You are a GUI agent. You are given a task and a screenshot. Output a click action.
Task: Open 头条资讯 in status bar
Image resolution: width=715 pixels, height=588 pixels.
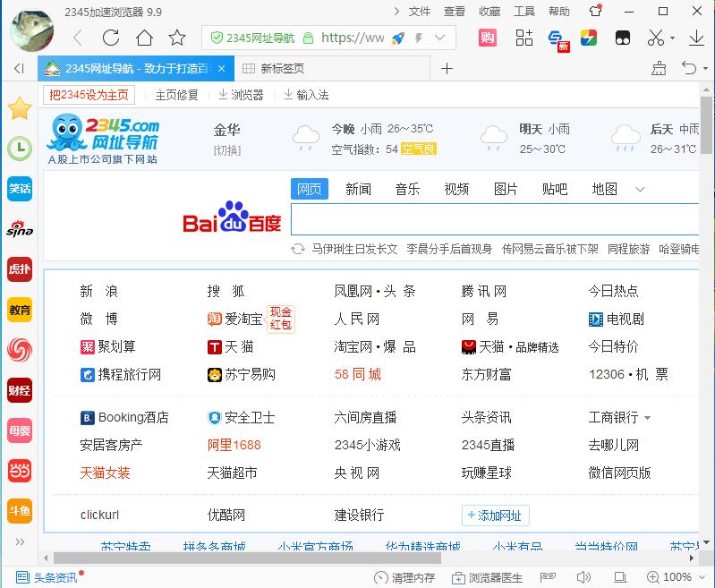coord(47,577)
